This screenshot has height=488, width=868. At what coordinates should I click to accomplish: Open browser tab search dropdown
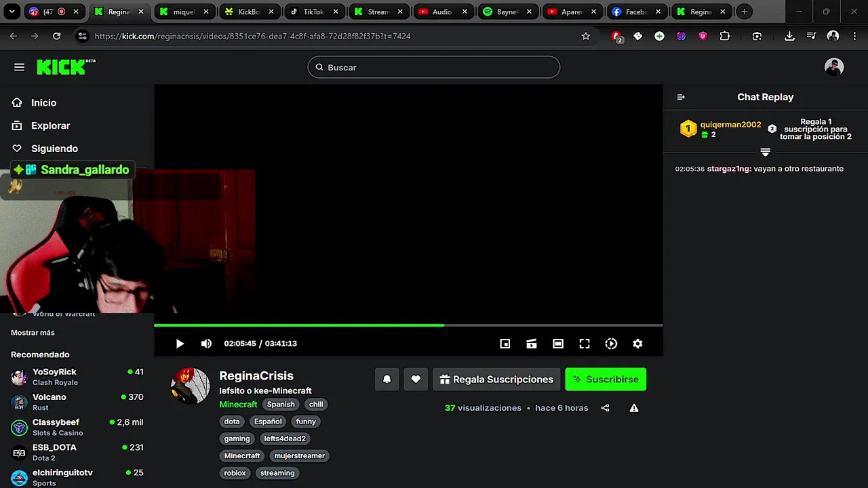(x=12, y=12)
